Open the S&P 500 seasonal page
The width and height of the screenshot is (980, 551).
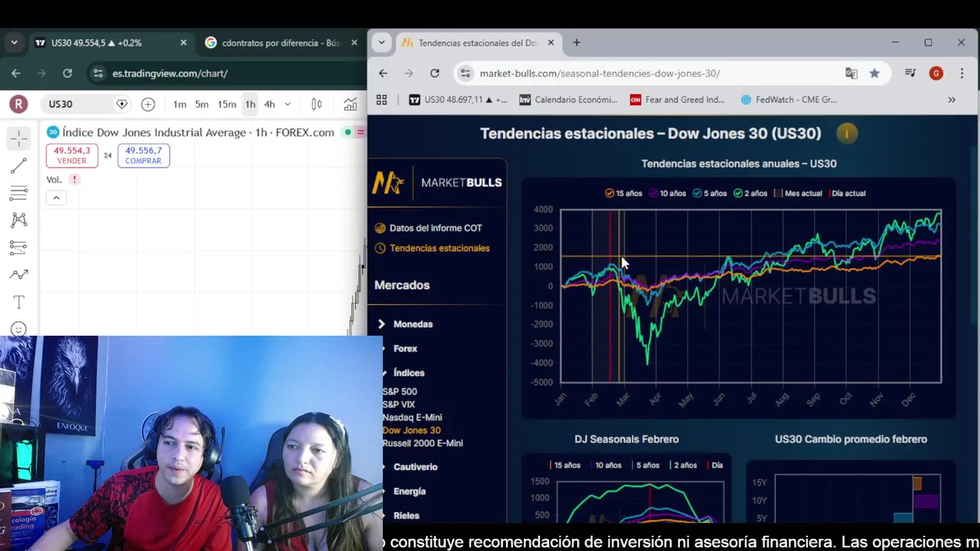(x=400, y=392)
